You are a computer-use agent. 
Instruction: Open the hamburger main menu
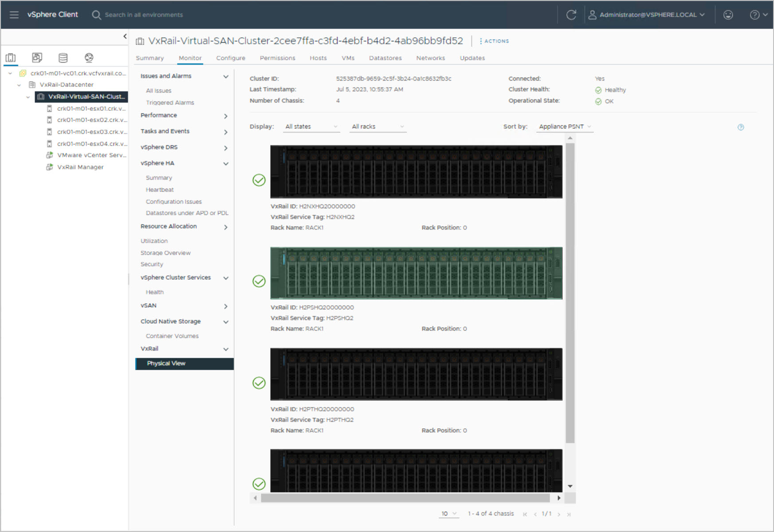[14, 15]
